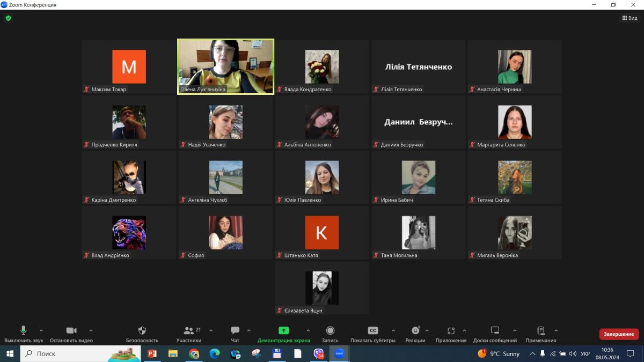644x362 pixels.
Task: Start recording with the Запись button
Action: tap(330, 331)
